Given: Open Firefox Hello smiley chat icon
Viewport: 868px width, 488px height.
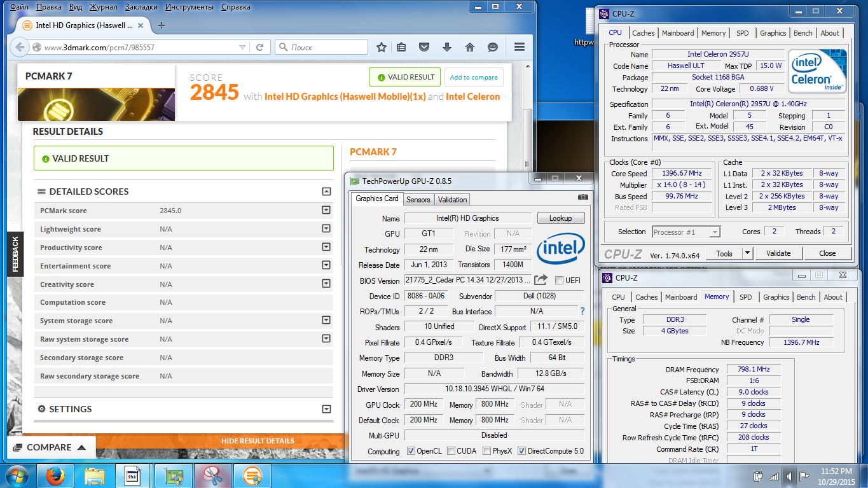Looking at the screenshot, I should point(493,47).
